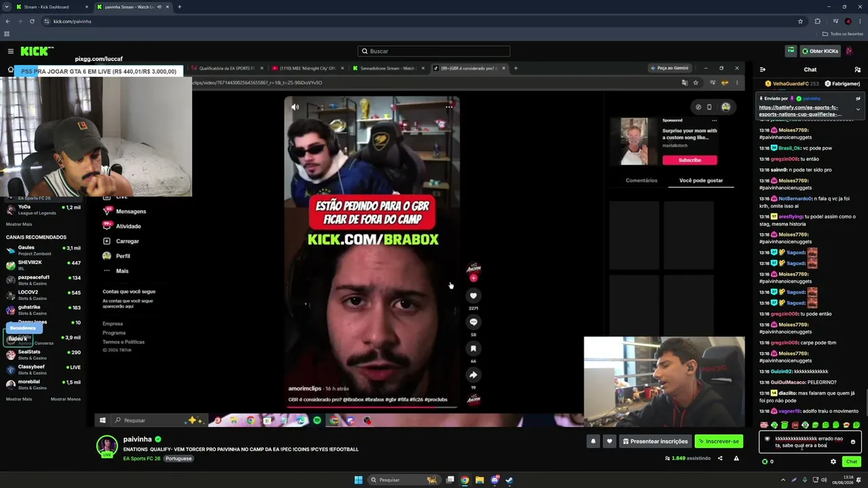Open LOCOV2 recommended channel
This screenshot has width=868, height=488.
pos(43,295)
